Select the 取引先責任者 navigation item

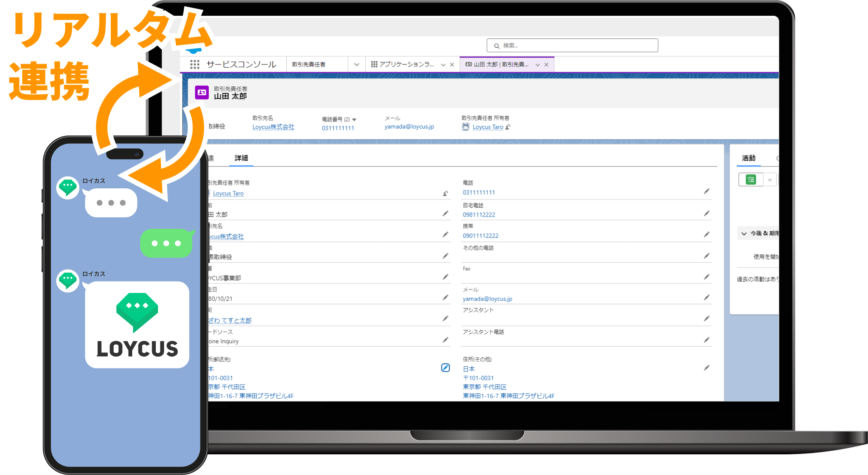(308, 64)
